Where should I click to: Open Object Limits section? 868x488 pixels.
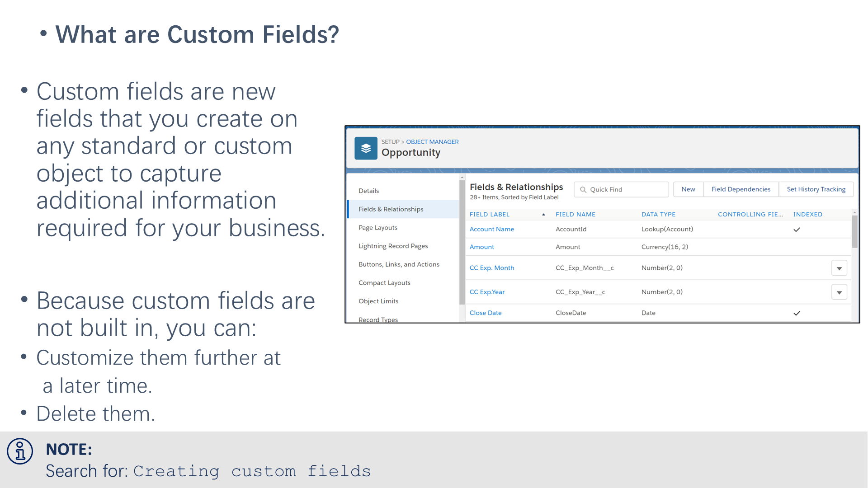click(x=378, y=301)
